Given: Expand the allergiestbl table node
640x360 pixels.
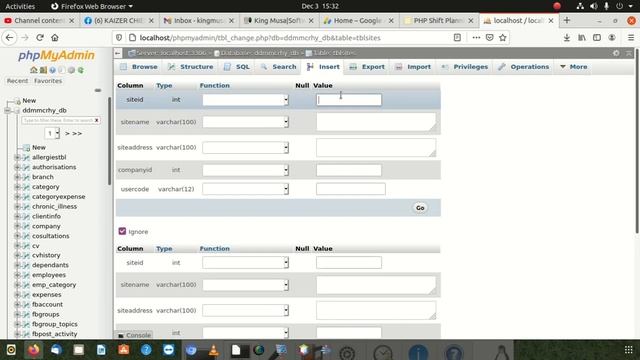Looking at the screenshot, I should (17, 157).
